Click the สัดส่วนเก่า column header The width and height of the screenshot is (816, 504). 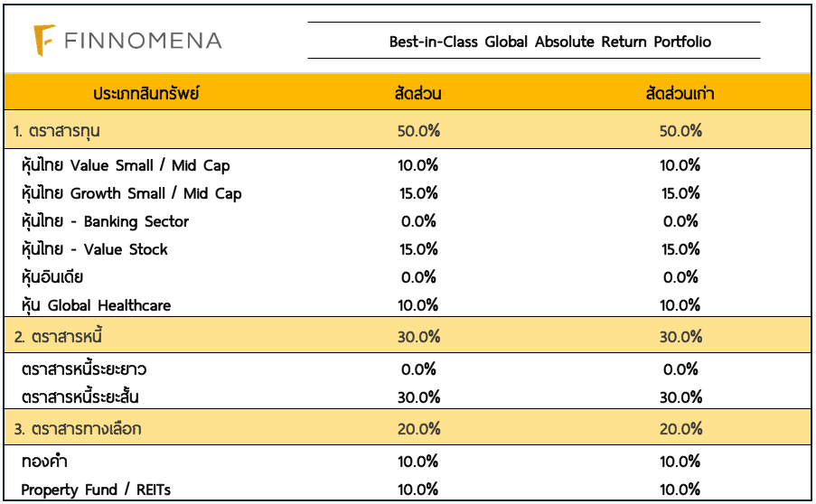(680, 93)
